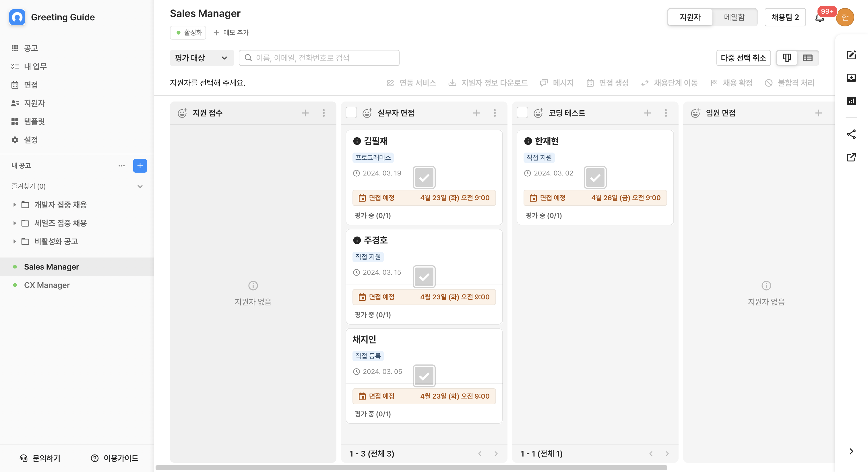This screenshot has width=868, height=472.
Task: Check the 주경호 applicant card checkbox
Action: tap(424, 277)
